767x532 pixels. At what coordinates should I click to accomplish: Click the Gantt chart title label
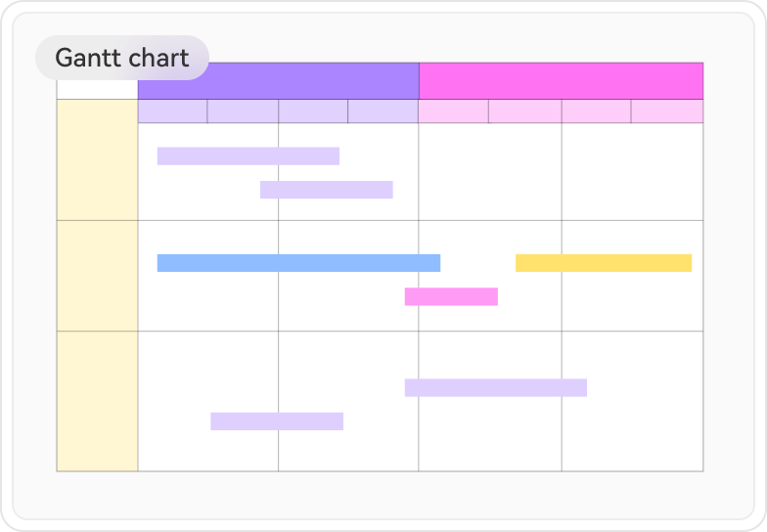coord(122,58)
